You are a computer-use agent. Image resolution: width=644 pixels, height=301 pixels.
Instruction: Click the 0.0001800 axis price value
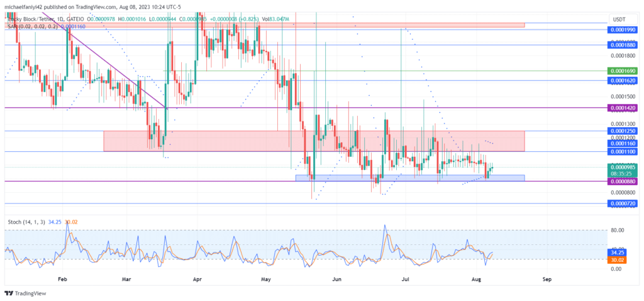click(x=623, y=55)
